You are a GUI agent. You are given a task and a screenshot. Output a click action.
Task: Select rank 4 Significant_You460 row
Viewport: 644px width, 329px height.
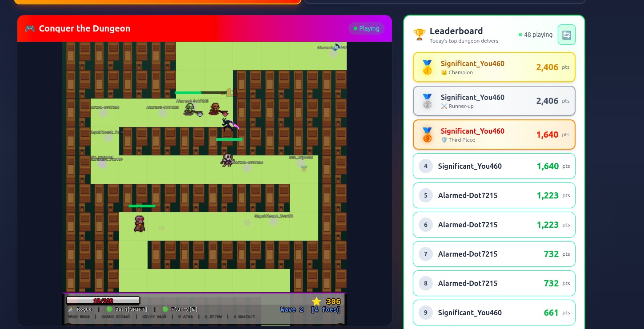point(494,166)
